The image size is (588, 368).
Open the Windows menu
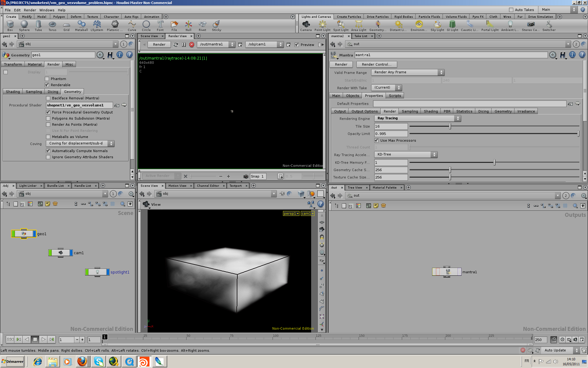tap(47, 10)
